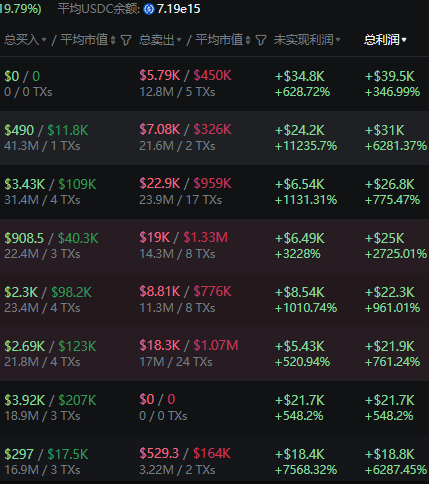The height and width of the screenshot is (484, 429).
Task: Click unrealized profit +$6.49K
Action: [300, 238]
